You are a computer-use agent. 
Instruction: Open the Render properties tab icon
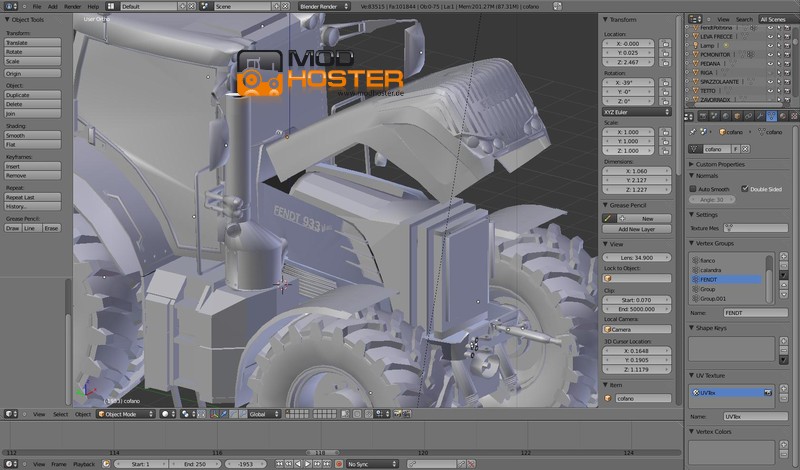[x=703, y=116]
